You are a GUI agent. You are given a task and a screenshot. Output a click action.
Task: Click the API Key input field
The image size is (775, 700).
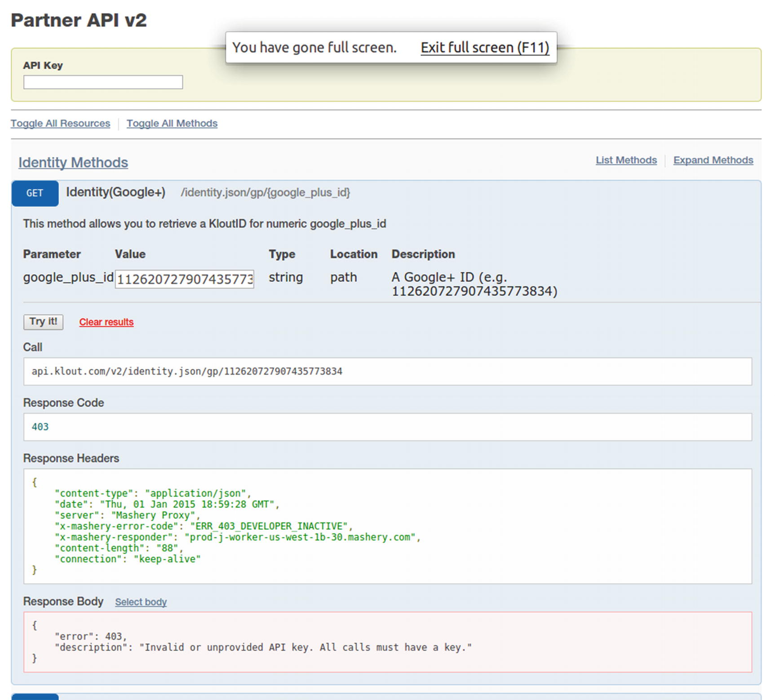pos(103,82)
